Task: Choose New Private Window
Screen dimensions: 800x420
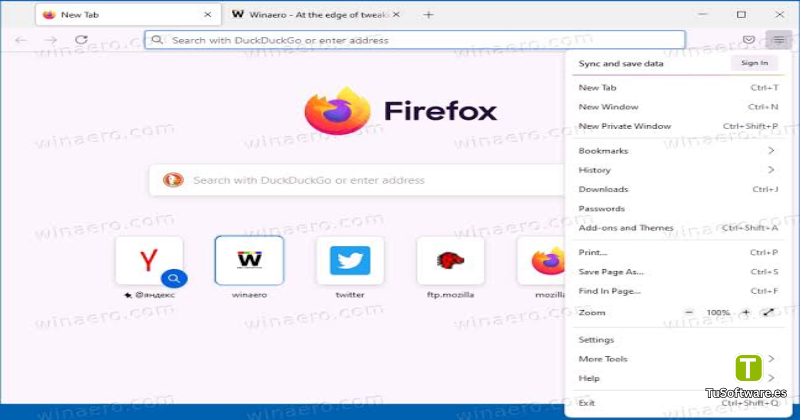Action: [677, 126]
